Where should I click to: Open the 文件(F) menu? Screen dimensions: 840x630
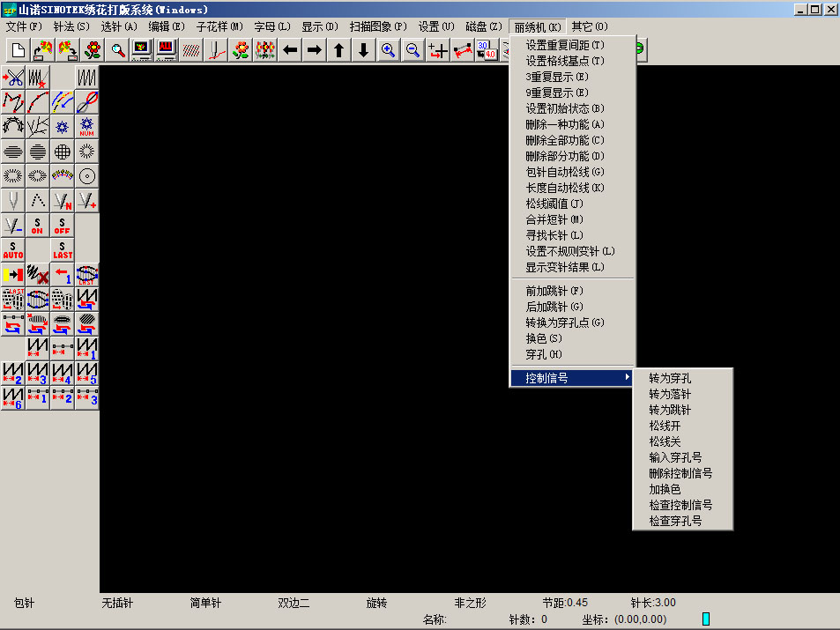[x=24, y=26]
